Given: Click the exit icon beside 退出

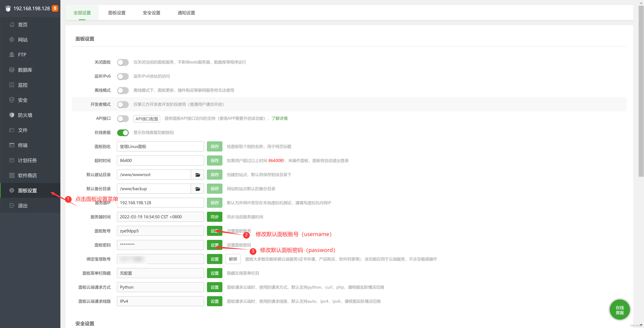Looking at the screenshot, I should click(12, 205).
